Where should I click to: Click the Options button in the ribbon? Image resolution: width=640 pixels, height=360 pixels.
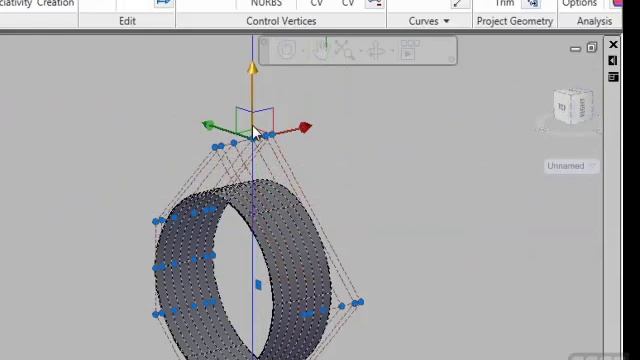click(x=579, y=3)
